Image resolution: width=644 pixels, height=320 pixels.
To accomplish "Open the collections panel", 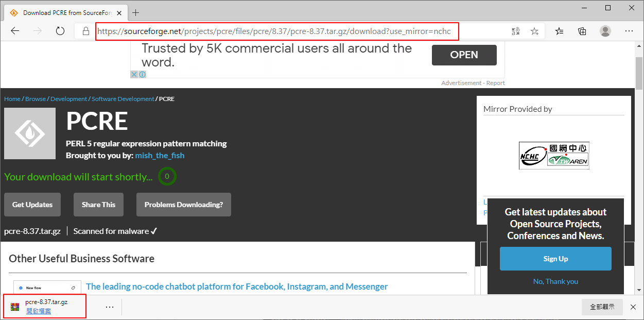I will pos(582,31).
